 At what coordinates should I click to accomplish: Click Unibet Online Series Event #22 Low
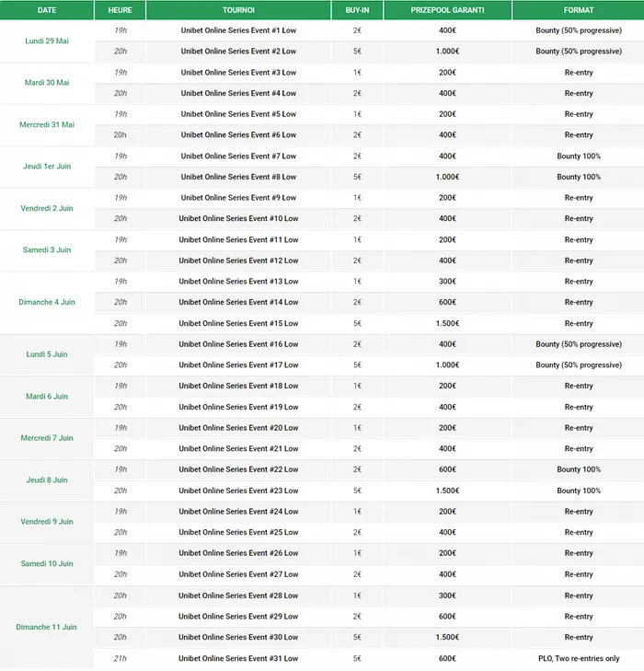238,469
